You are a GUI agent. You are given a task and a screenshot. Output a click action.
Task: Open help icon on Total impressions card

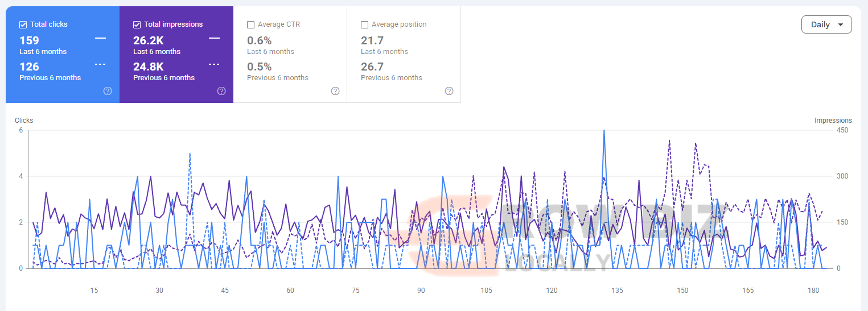click(221, 91)
